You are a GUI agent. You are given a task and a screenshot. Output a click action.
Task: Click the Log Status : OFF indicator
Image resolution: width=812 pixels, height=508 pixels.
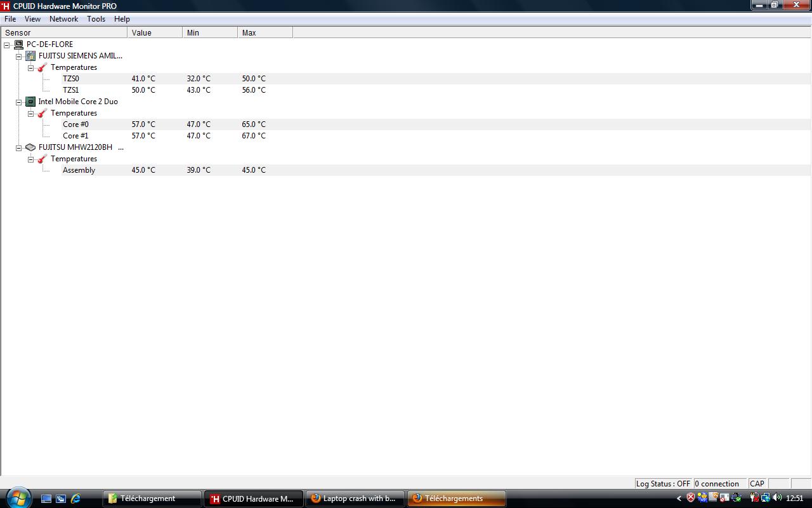[663, 484]
